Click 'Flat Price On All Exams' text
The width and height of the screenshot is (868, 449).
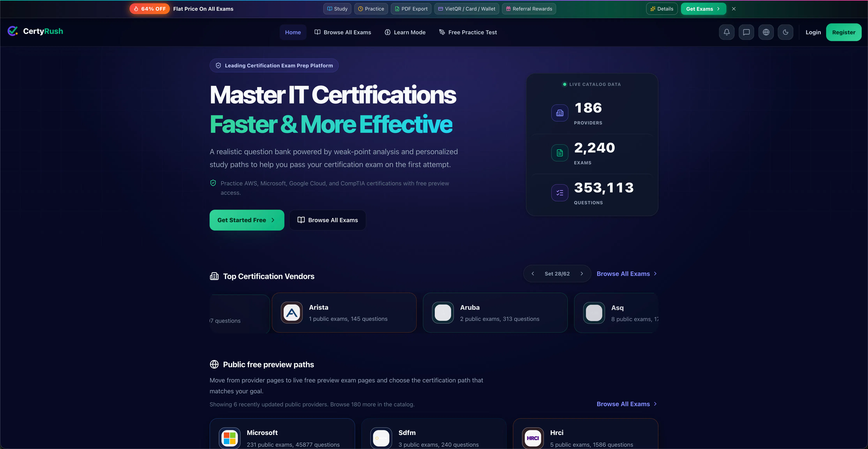pyautogui.click(x=203, y=9)
